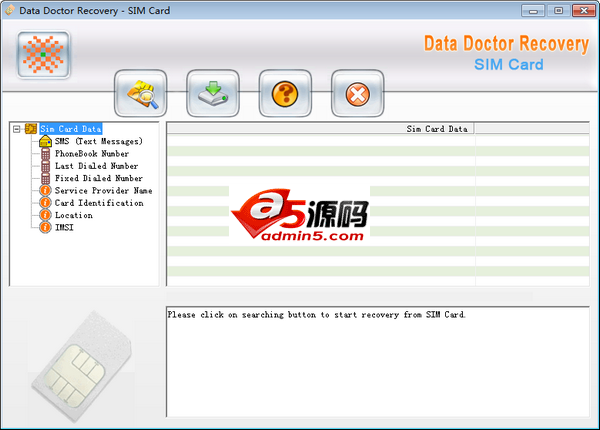600x430 pixels.
Task: Click the info icon beside IMSI
Action: pyautogui.click(x=45, y=227)
